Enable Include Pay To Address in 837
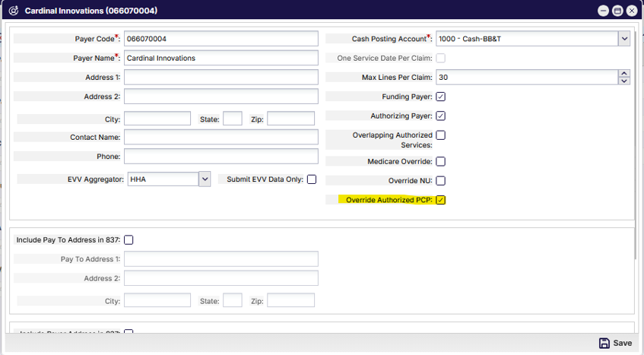Viewport: 644px width, 355px height. point(128,239)
